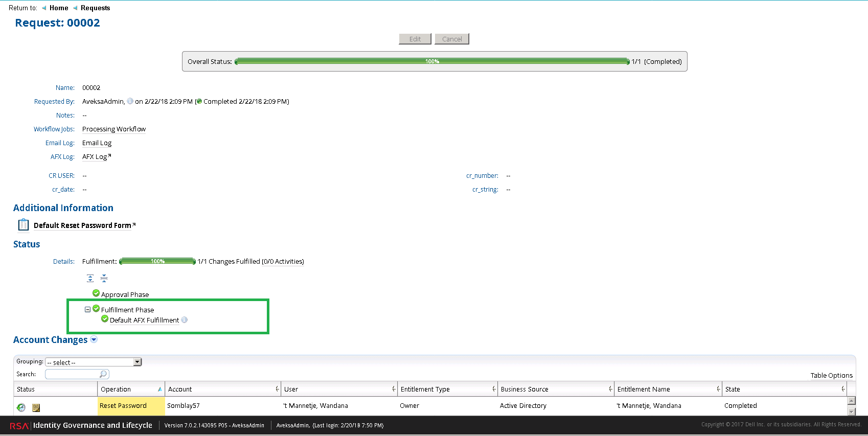Open the Account Changes dropdown arrow
Screen dimensions: 868x436
(x=94, y=339)
